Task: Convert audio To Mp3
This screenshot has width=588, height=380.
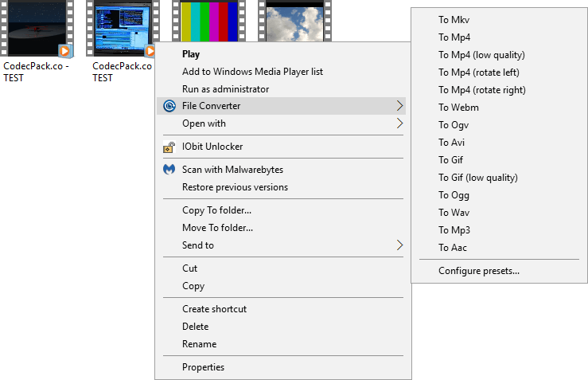Action: [454, 230]
